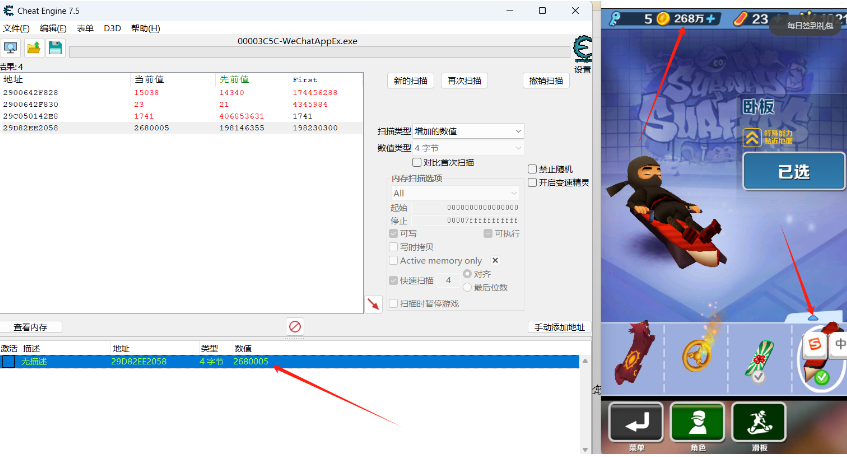
Task: Click the View Memory button
Action: pos(31,327)
